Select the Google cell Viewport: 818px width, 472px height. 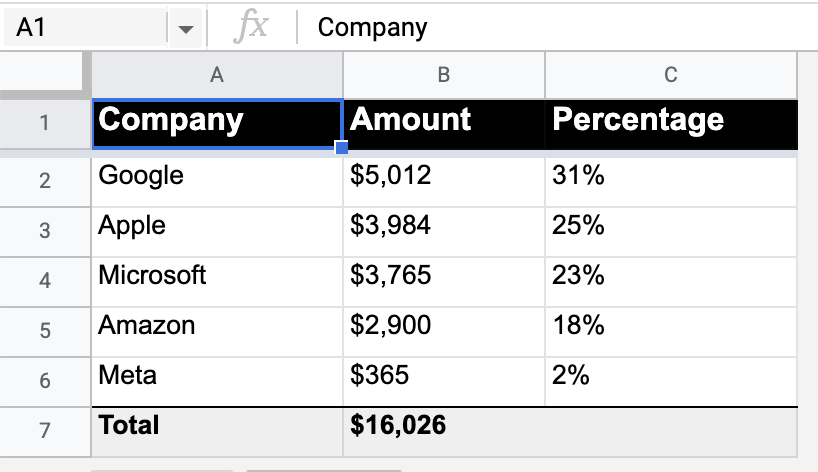point(217,177)
